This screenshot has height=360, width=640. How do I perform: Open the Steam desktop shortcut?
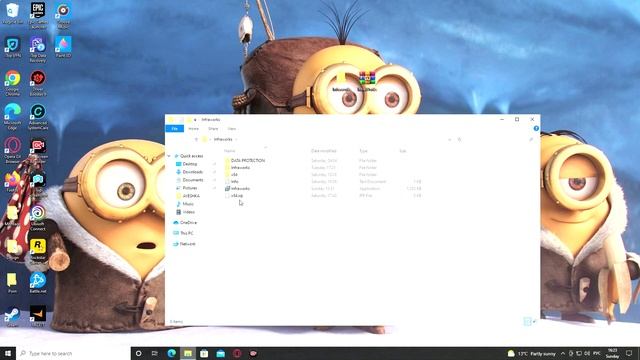(13, 317)
